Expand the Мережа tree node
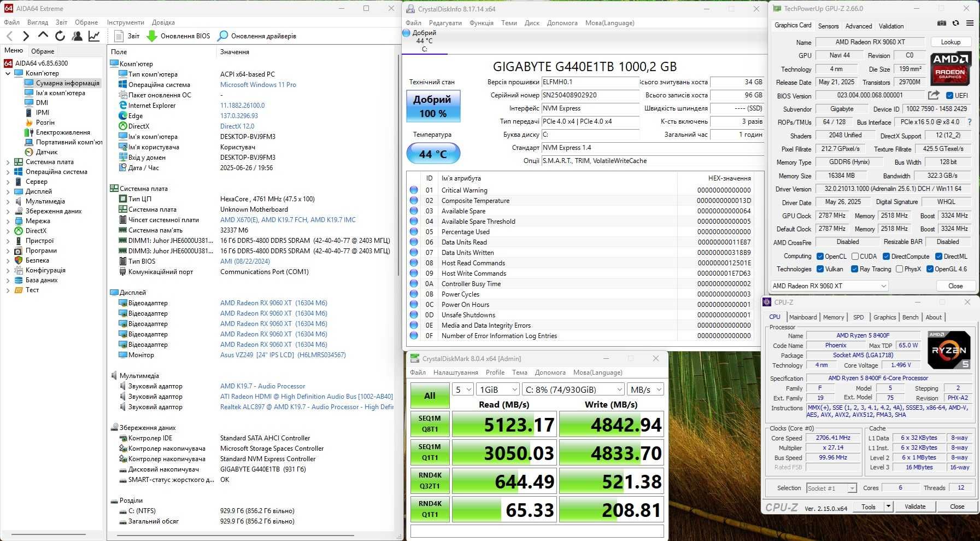The image size is (980, 541). point(8,221)
